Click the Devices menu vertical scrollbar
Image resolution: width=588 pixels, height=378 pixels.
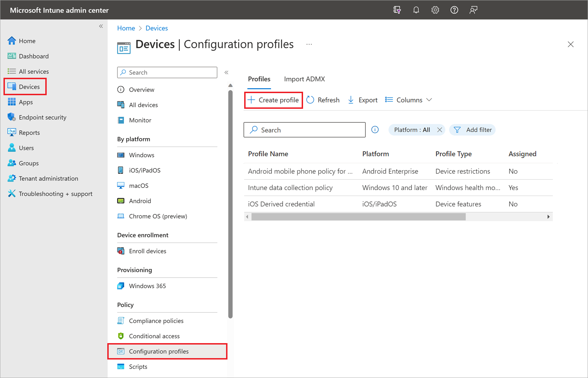230,204
